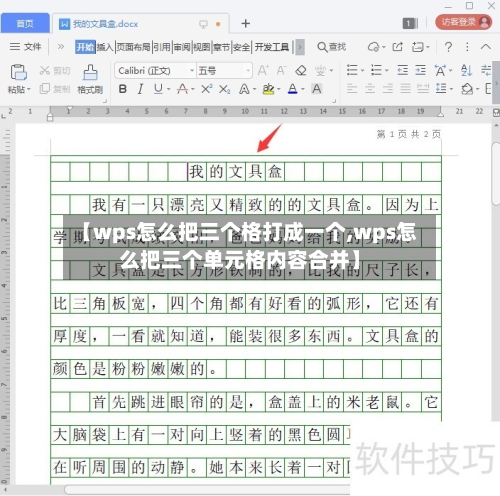
Task: Switch to the 开发工具 ribbon tab
Action: tap(272, 47)
